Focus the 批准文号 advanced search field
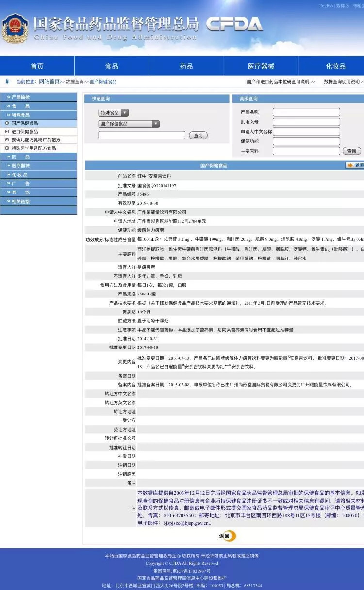Image resolution: width=364 pixels, height=590 pixels. click(306, 122)
